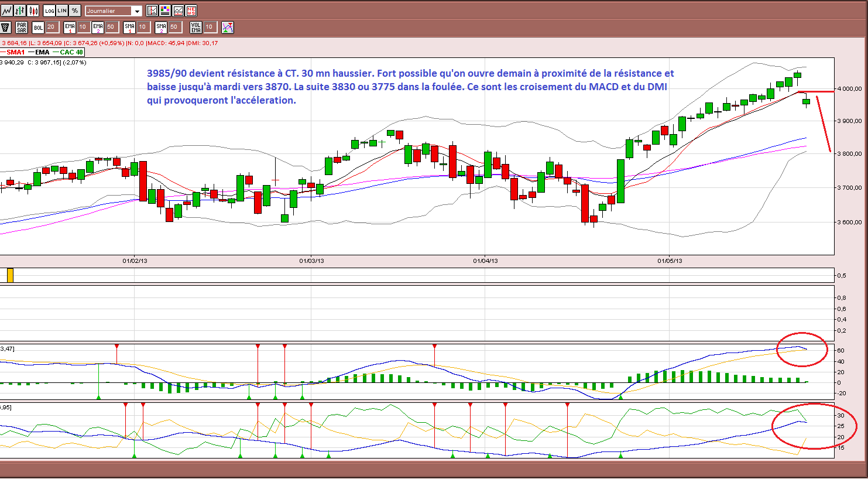
Task: Click the SMA1 legend label
Action: coord(16,52)
